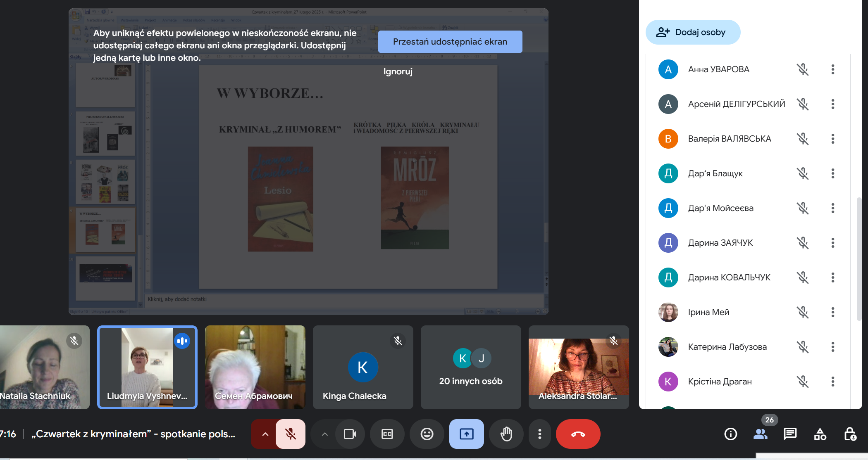This screenshot has height=460, width=868.
Task: Open the emoji reactions button
Action: (427, 434)
